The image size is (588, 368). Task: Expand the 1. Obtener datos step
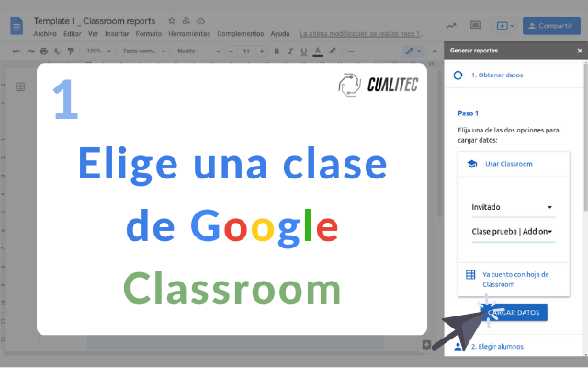(514, 75)
